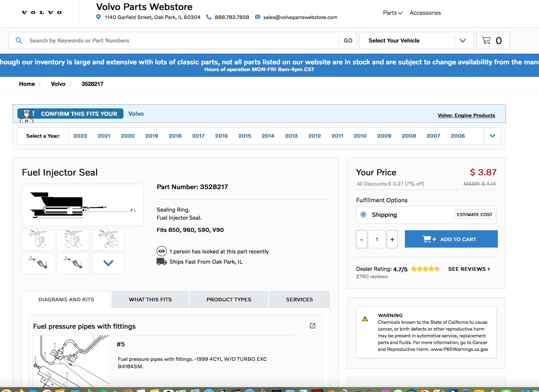
Task: Click the magnifying glass search icon
Action: click(19, 41)
